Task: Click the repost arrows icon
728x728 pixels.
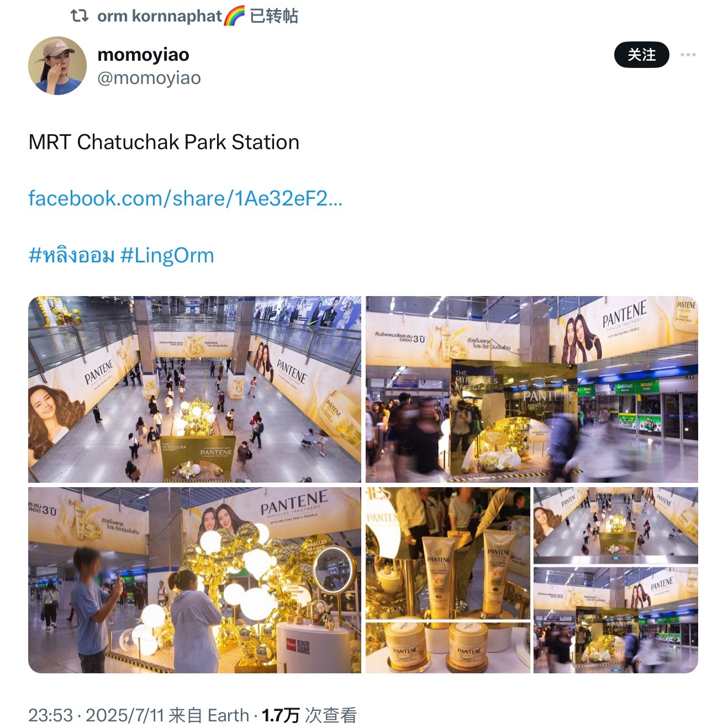Action: pos(80,16)
